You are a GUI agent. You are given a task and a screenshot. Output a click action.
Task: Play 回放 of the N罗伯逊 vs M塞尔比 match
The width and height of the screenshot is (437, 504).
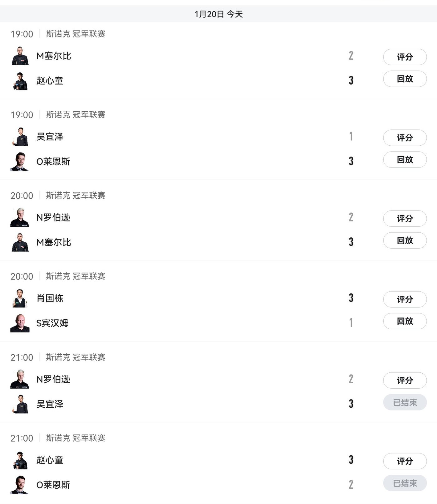(x=405, y=240)
